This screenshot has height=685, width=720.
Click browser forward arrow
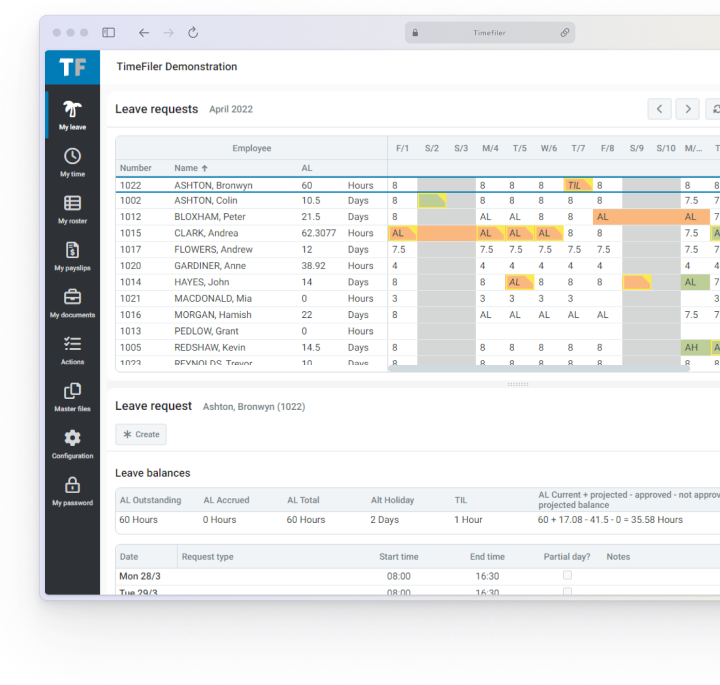(169, 33)
